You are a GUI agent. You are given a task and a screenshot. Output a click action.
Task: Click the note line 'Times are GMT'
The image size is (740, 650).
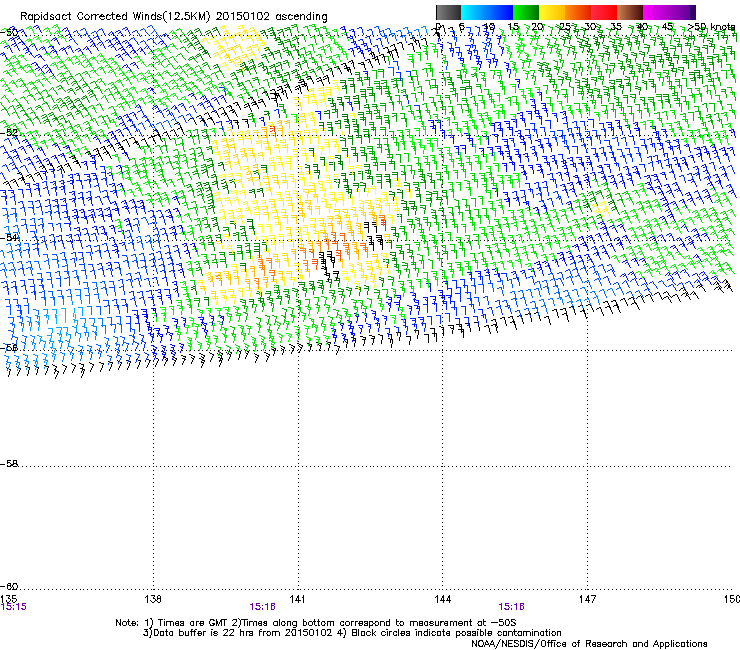point(193,623)
